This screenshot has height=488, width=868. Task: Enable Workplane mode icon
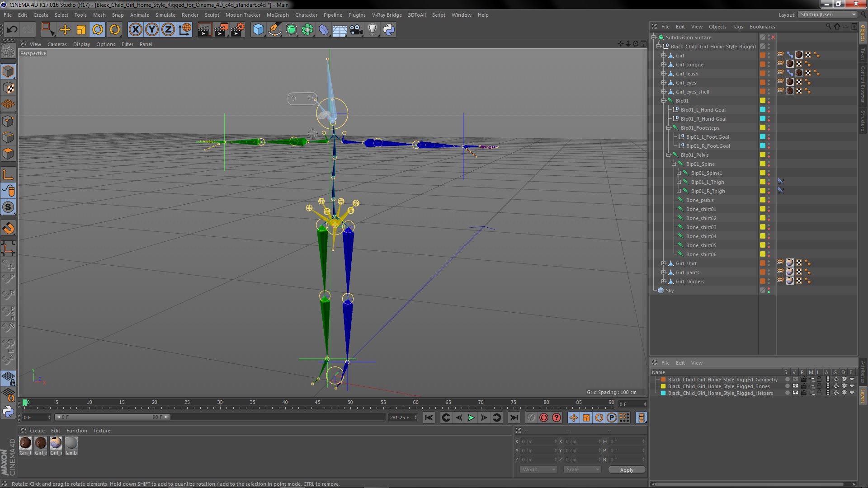point(8,104)
